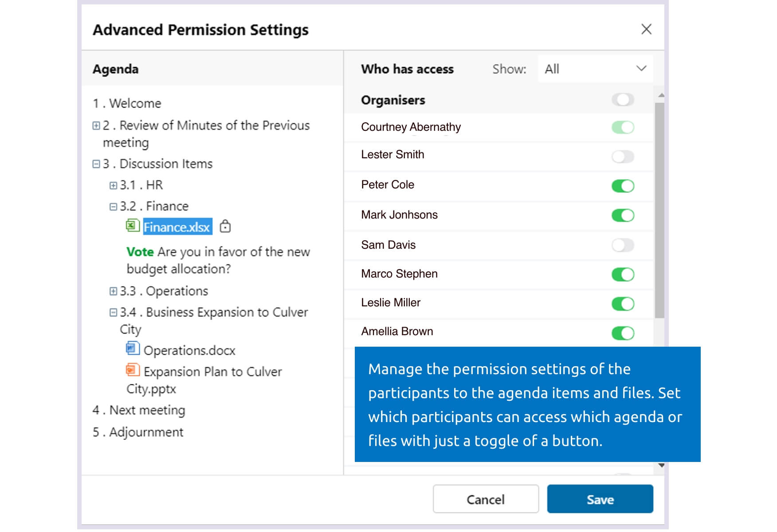Click the Save button
Viewport: 777px width, 532px height.
pyautogui.click(x=600, y=499)
